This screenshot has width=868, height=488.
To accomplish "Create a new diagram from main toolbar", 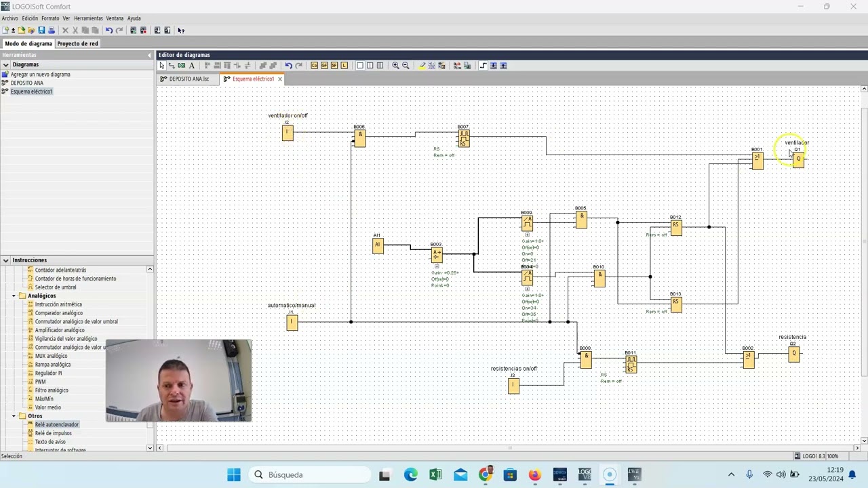I will tap(5, 30).
